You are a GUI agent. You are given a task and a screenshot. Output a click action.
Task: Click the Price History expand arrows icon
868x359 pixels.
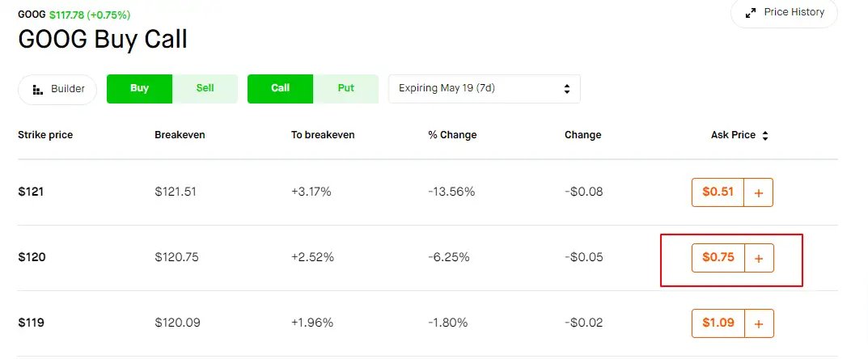[x=751, y=13]
